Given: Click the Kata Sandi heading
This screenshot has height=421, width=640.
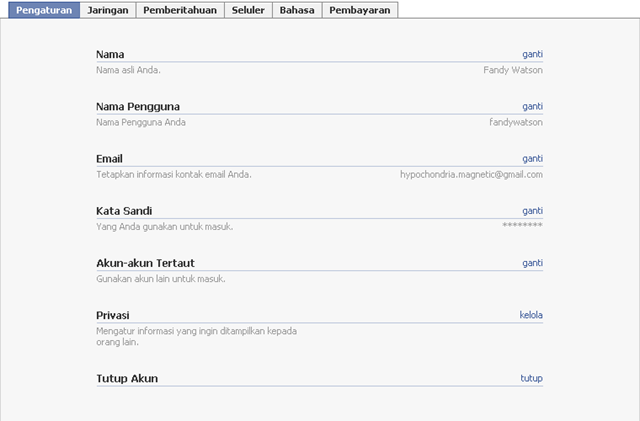Looking at the screenshot, I should (124, 211).
